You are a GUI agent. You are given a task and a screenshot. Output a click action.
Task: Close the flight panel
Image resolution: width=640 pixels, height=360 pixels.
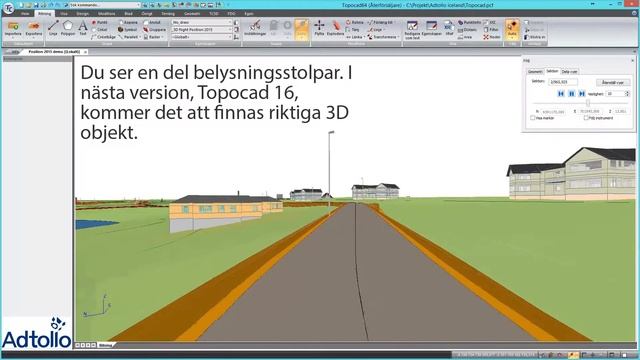point(633,60)
